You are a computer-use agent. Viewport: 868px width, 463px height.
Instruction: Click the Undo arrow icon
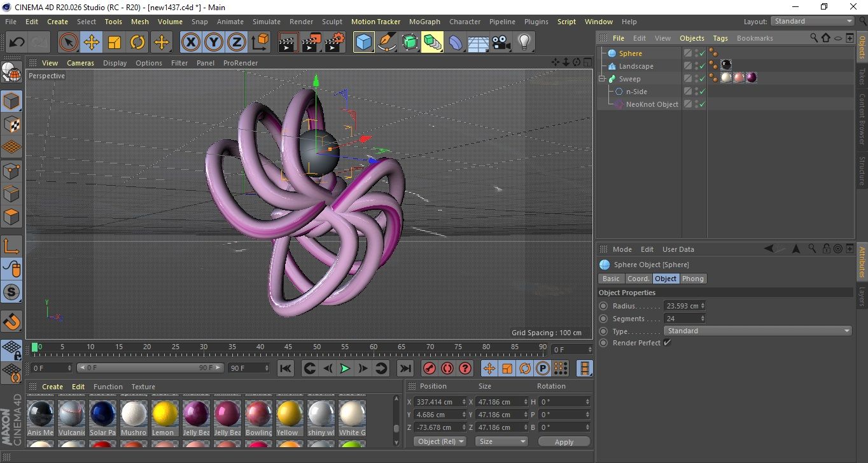[17, 43]
